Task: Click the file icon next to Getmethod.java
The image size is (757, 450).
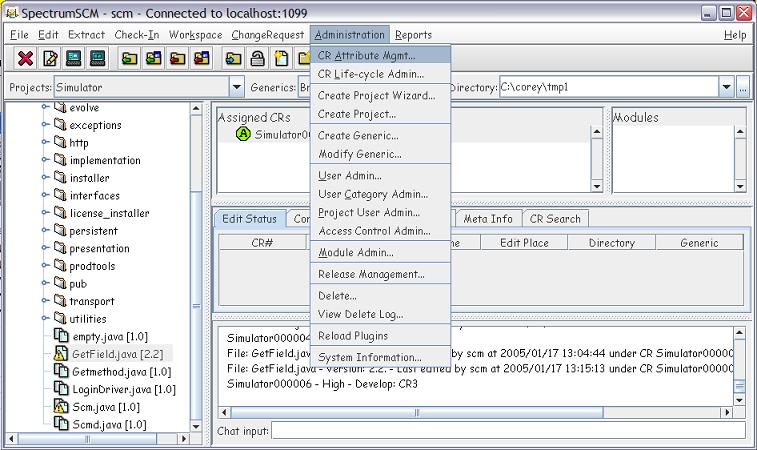Action: click(60, 371)
